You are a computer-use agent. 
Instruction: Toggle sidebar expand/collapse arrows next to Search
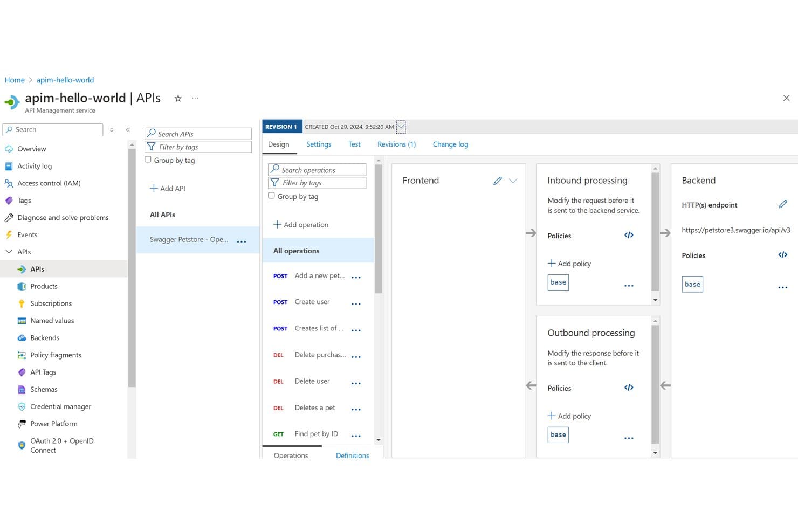coord(112,129)
